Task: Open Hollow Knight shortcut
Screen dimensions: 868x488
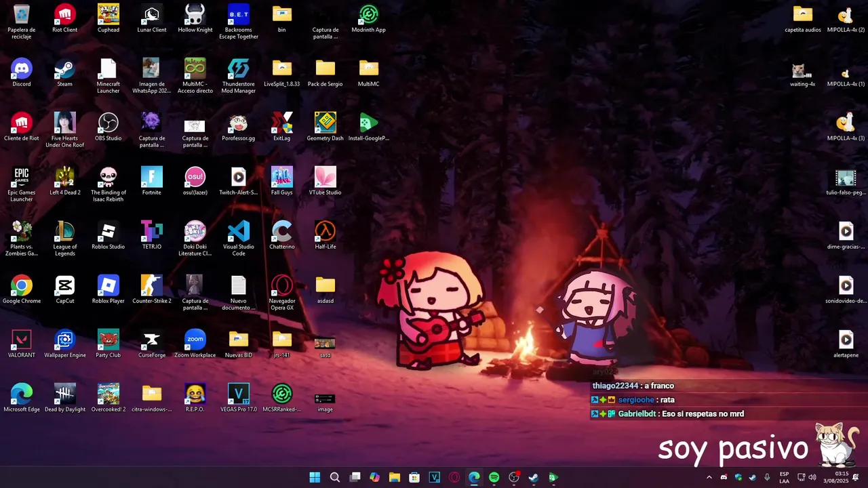Action: [195, 18]
